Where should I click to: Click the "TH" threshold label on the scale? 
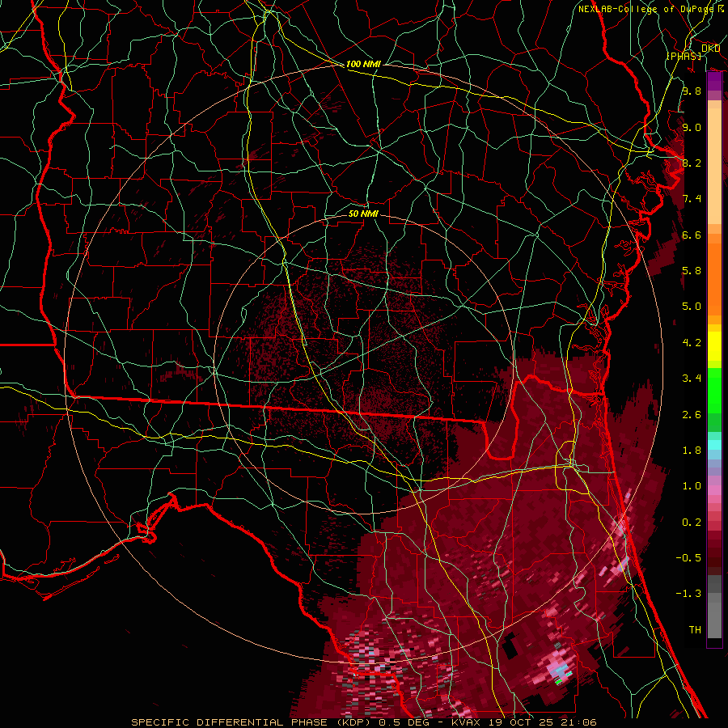pyautogui.click(x=695, y=630)
